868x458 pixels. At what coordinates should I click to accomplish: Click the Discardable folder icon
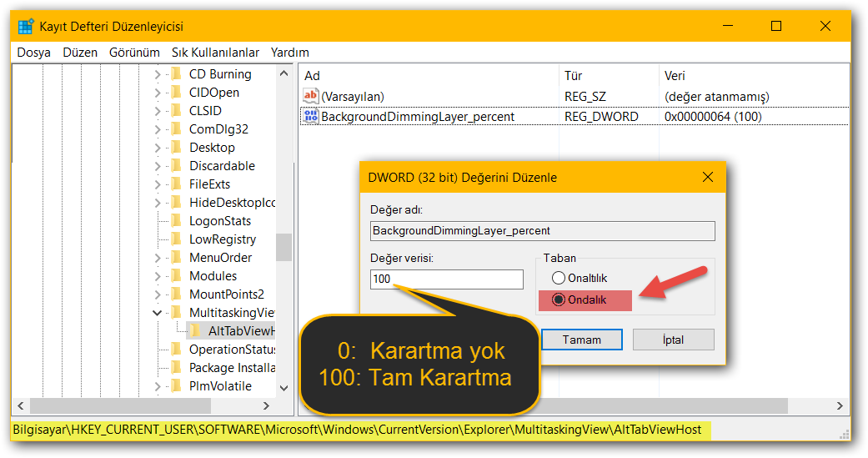click(x=177, y=165)
